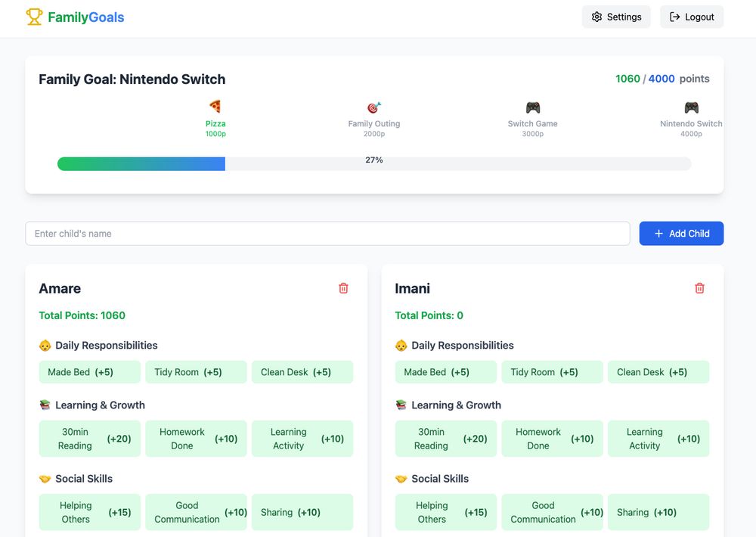Award Amare Tidy Room (+5)
The width and height of the screenshot is (756, 537).
197,372
